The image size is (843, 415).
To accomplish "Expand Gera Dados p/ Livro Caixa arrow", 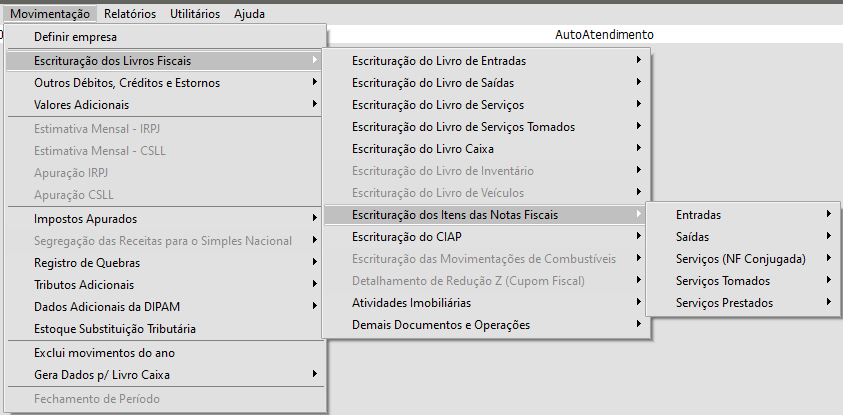I will (x=315, y=374).
